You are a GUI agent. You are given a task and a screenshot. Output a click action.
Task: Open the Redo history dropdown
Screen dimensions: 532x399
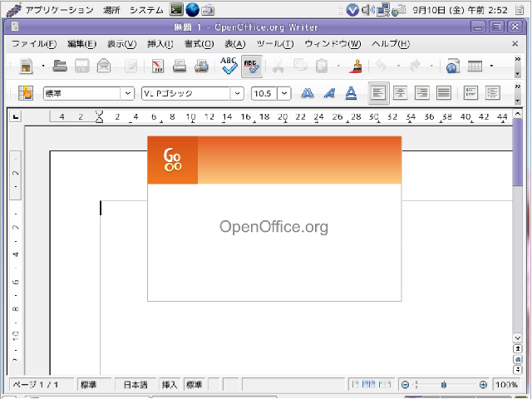[431, 66]
